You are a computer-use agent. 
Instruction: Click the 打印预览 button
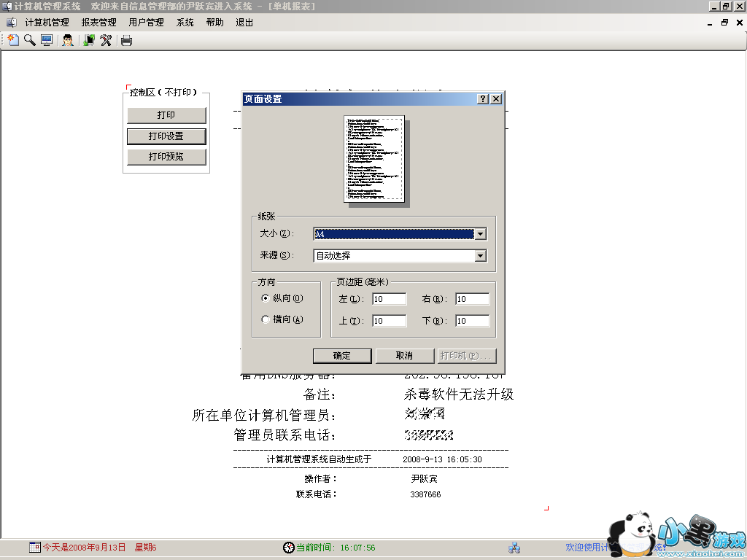[x=166, y=157]
